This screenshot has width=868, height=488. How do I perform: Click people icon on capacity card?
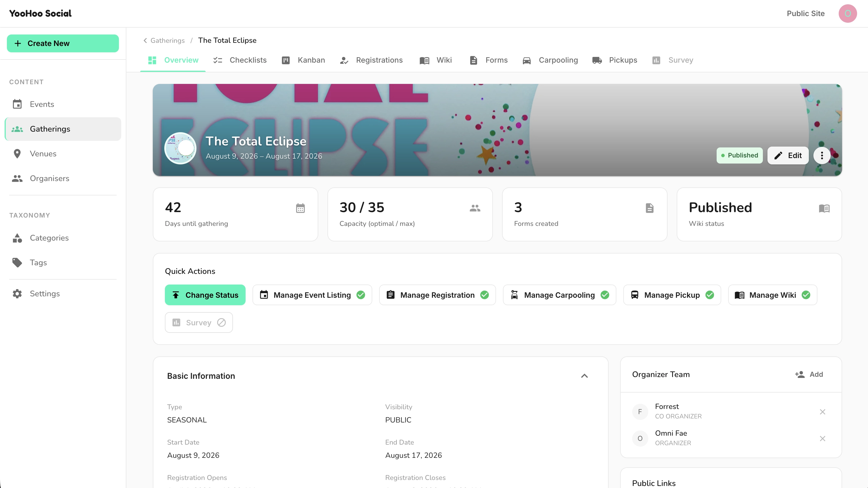point(475,208)
